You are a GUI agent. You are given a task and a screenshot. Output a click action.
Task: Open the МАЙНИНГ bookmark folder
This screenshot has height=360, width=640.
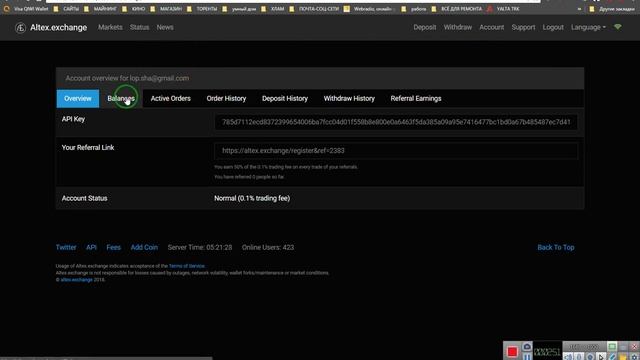click(101, 9)
